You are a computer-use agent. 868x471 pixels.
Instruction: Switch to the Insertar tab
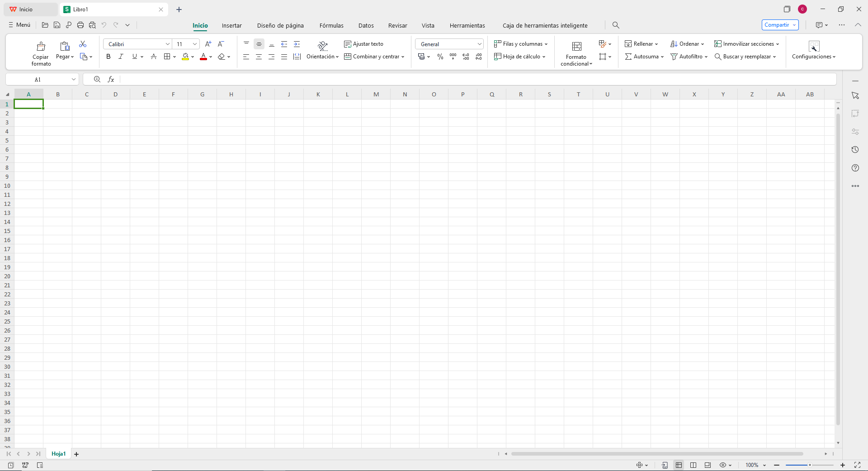point(231,25)
